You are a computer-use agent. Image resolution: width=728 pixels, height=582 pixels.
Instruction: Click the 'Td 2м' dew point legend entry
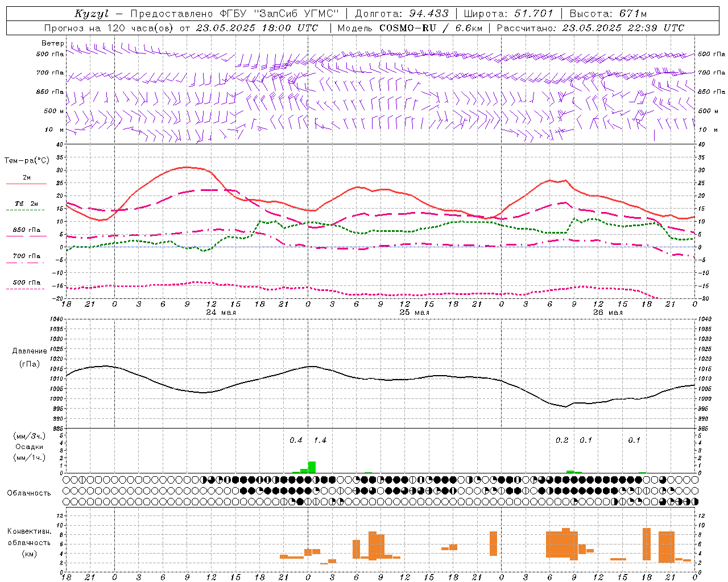coord(27,203)
